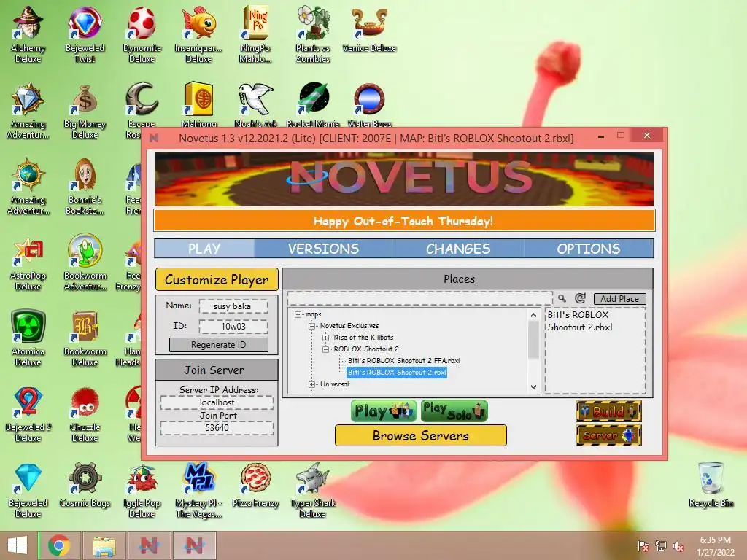The height and width of the screenshot is (560, 747).
Task: Click the Server button
Action: (609, 435)
